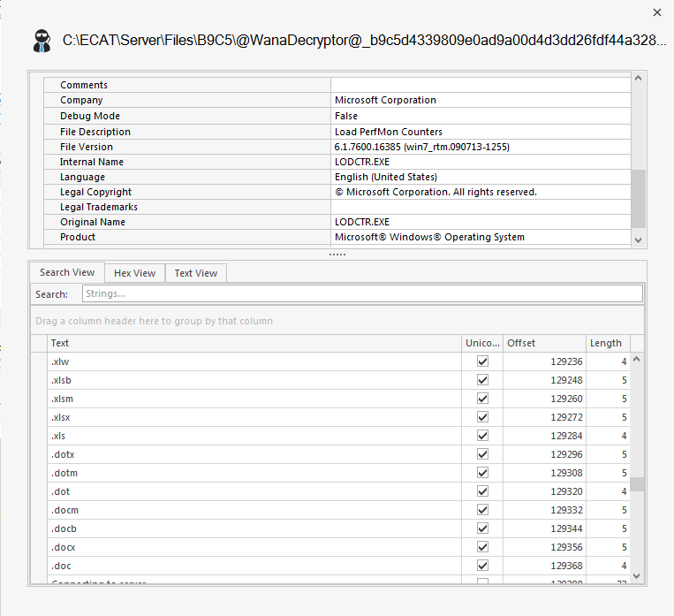Close the file details window
The height and width of the screenshot is (616, 674).
pyautogui.click(x=656, y=12)
